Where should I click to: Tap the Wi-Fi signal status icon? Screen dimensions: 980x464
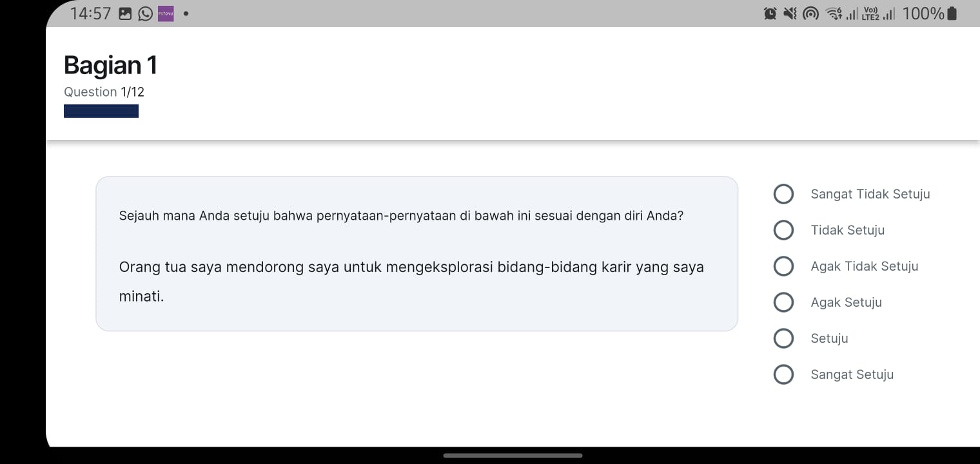tap(834, 14)
